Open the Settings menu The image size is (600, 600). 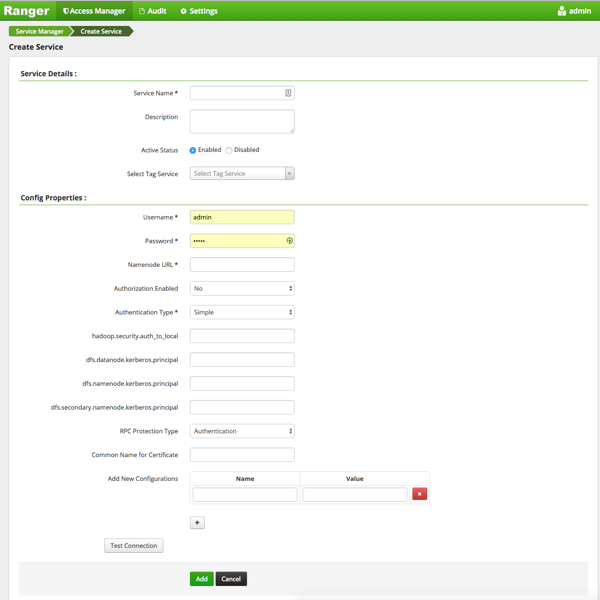(x=199, y=11)
